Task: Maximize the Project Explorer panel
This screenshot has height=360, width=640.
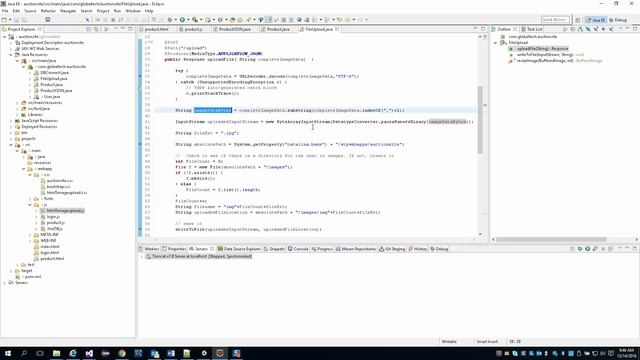Action: point(130,29)
